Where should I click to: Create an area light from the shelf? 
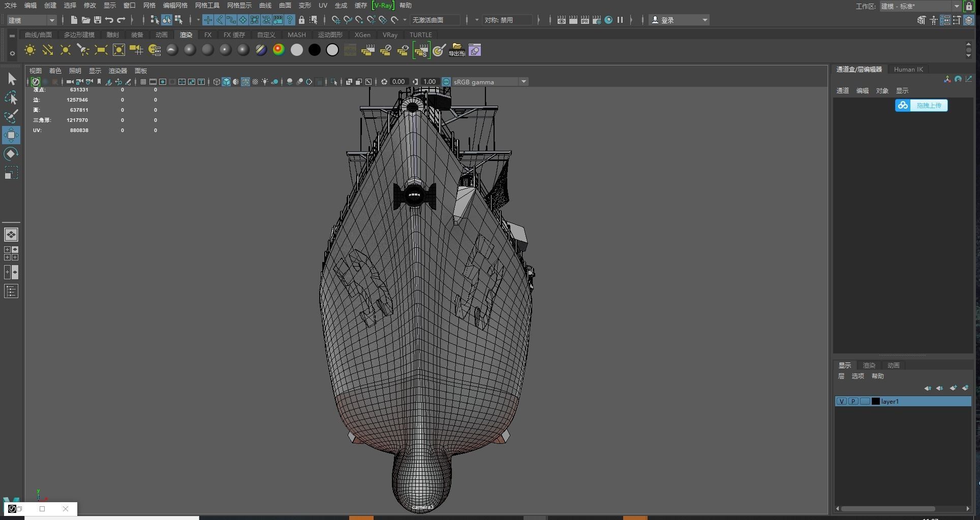[x=101, y=50]
